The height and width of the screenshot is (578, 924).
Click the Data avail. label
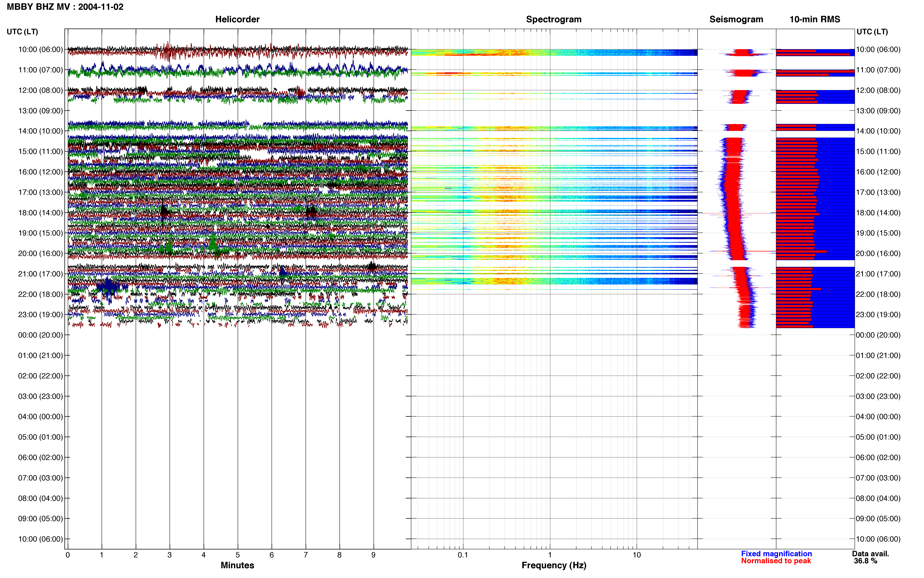tap(870, 554)
